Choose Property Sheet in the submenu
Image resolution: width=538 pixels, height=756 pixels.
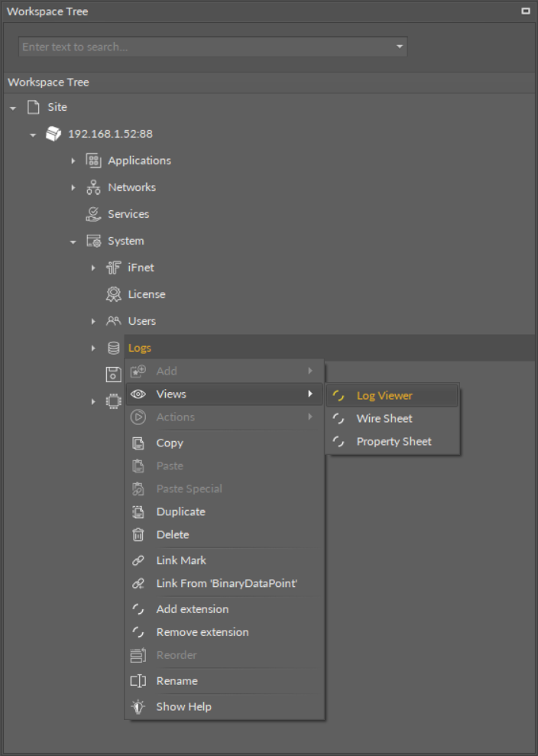394,442
